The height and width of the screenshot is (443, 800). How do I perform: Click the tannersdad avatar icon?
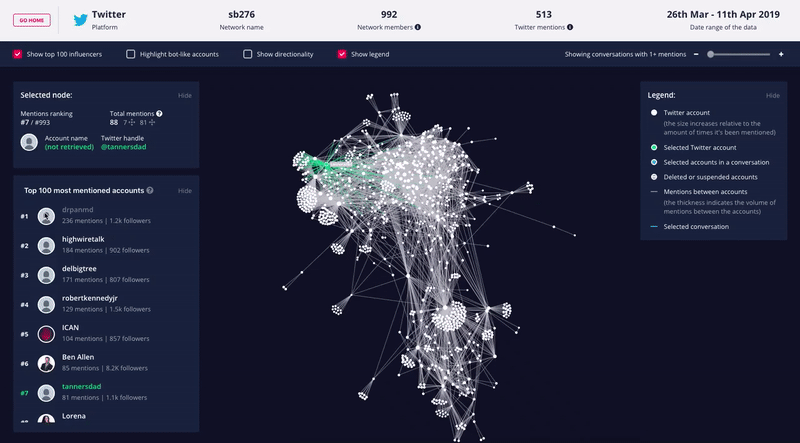click(x=46, y=393)
